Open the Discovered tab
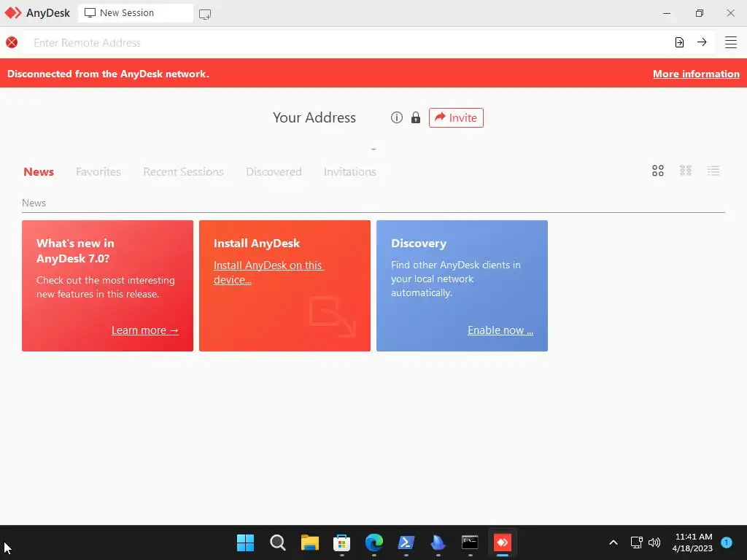This screenshot has height=560, width=747. [274, 172]
